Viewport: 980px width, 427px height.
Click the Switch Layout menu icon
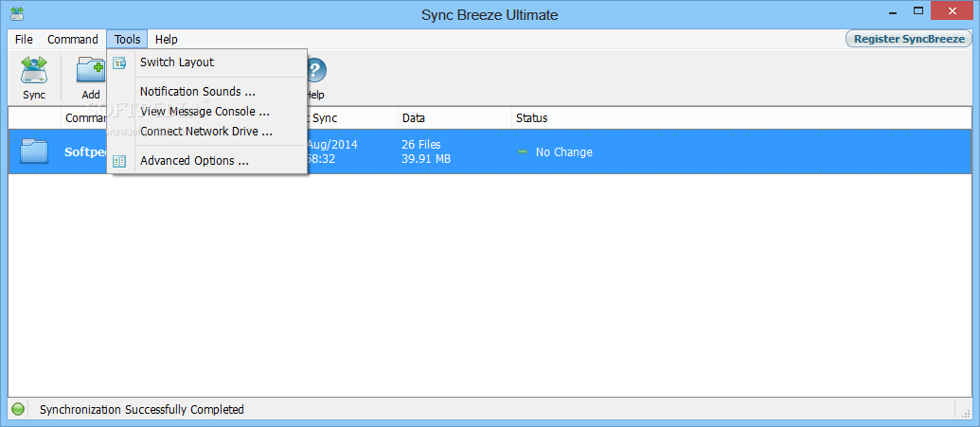tap(119, 62)
